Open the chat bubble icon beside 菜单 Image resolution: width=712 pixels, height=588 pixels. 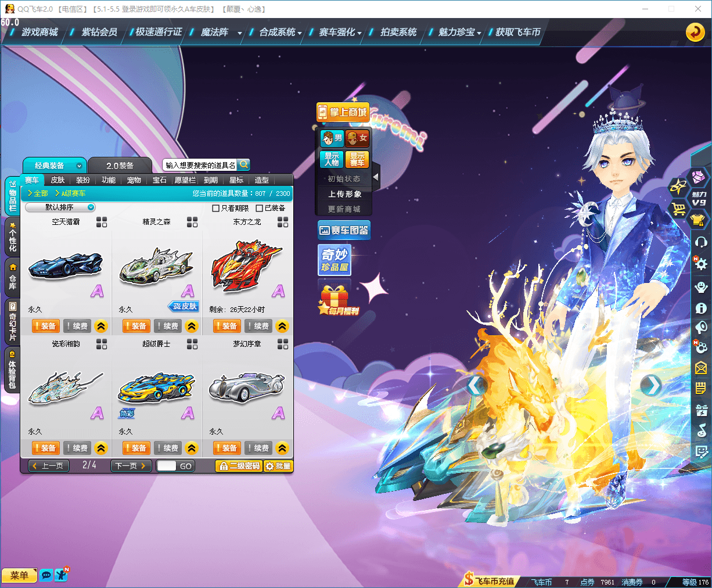click(x=46, y=575)
